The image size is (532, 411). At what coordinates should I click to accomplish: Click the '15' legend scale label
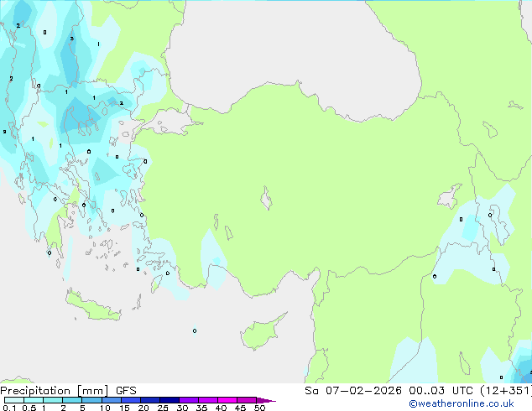click(x=124, y=408)
